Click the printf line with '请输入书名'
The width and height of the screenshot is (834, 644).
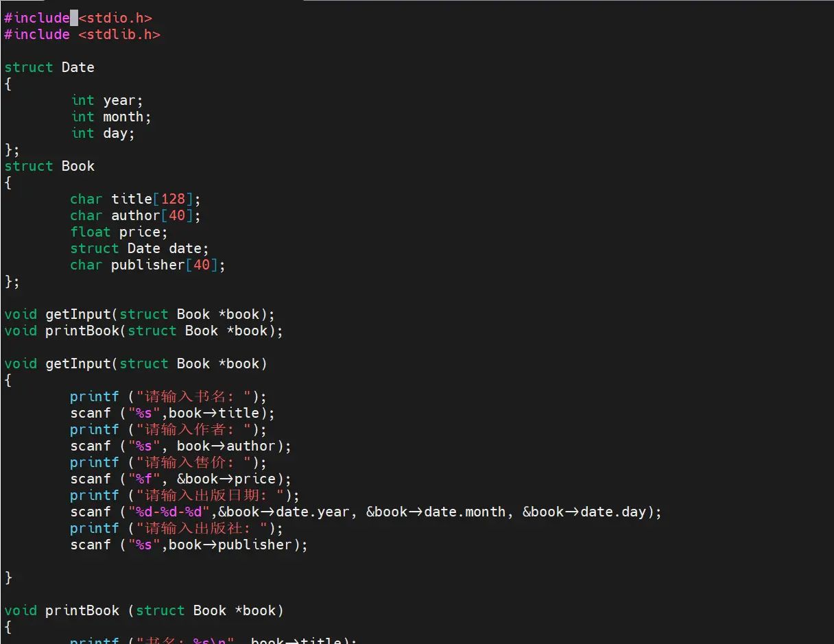click(x=169, y=396)
